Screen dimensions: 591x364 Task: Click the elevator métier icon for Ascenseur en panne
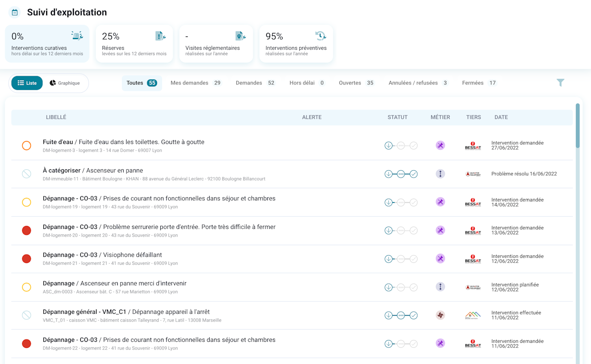tap(440, 174)
